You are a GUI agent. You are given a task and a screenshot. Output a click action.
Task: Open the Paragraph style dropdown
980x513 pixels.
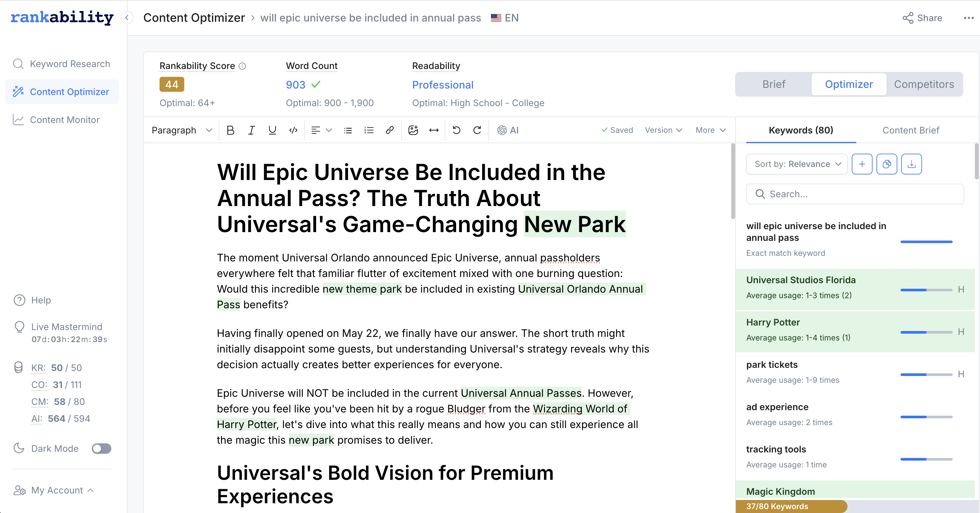click(181, 130)
